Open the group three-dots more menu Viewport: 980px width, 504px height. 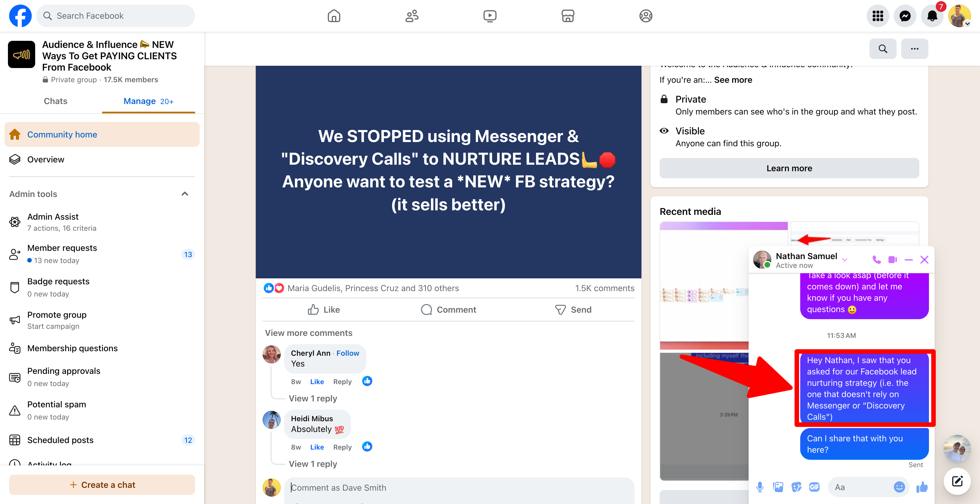(x=914, y=49)
